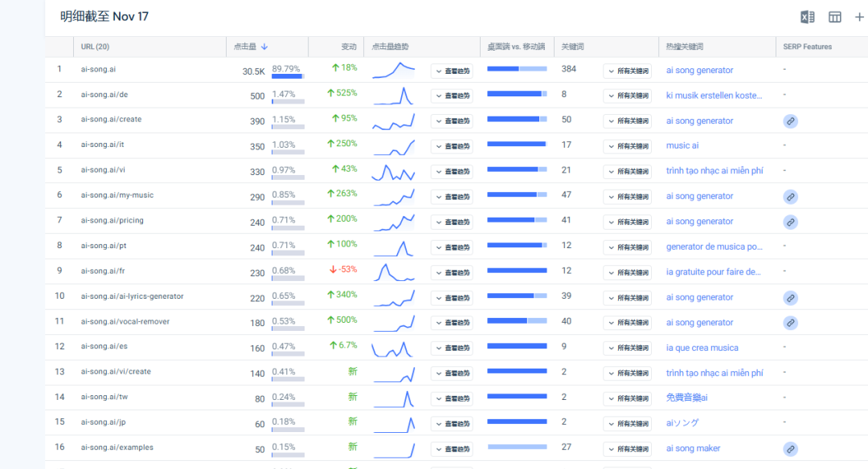Expand trend view for ai-song.ai/examples

(x=452, y=449)
